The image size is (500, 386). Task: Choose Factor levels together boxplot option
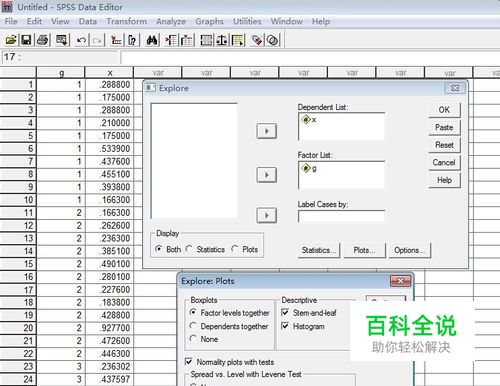[193, 313]
